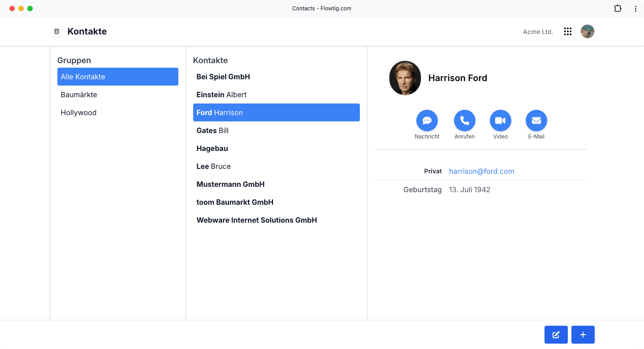Click the Gruppen section heading

coord(74,60)
